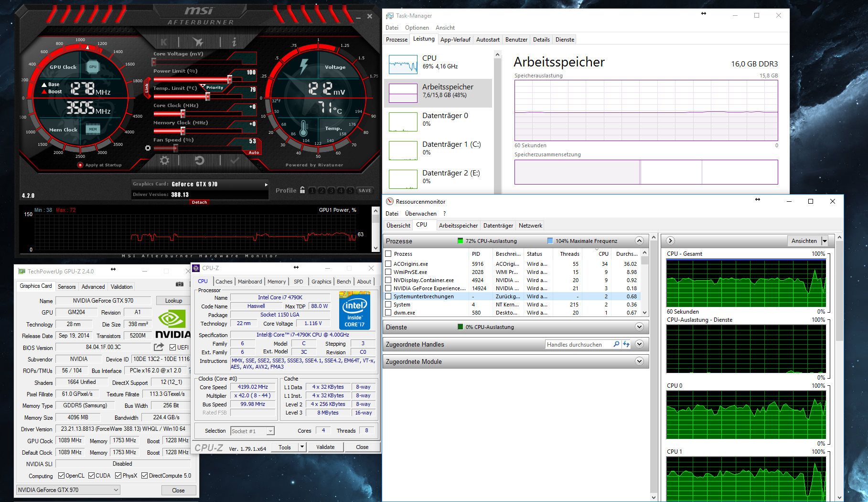Click the MEM chip icon in Afterburner
Image resolution: width=868 pixels, height=502 pixels.
point(93,129)
